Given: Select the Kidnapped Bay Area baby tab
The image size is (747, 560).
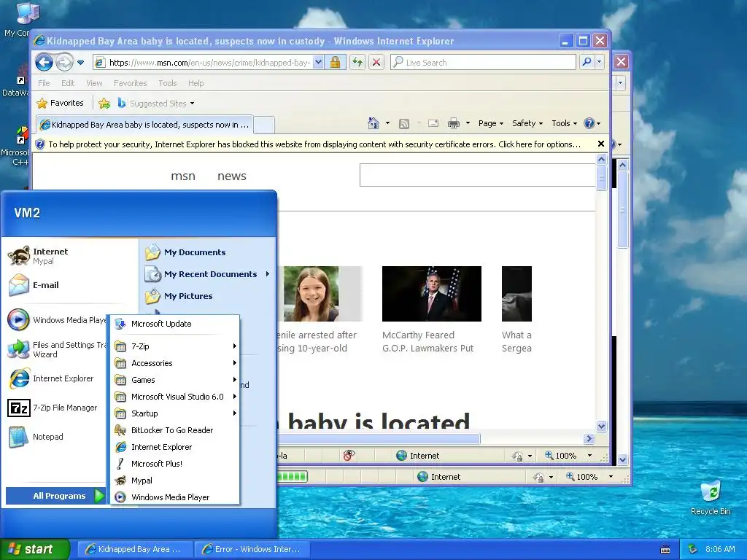Looking at the screenshot, I should (x=144, y=125).
